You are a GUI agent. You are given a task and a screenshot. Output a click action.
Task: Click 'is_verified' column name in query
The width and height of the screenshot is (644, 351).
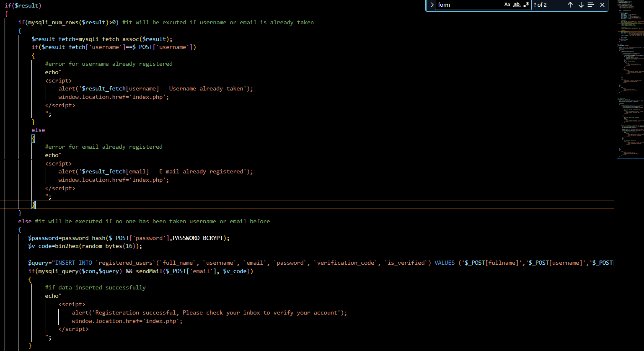pos(406,263)
